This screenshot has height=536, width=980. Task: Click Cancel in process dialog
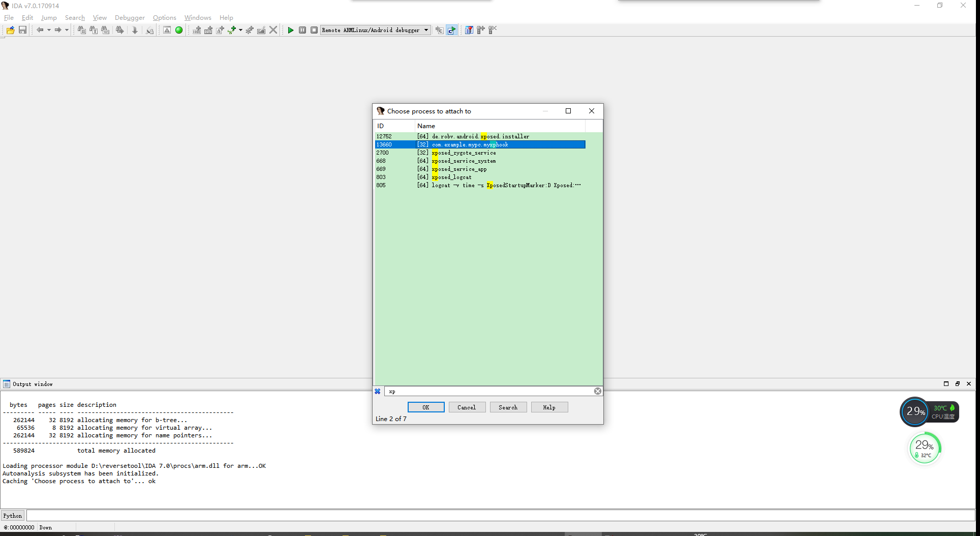click(467, 407)
